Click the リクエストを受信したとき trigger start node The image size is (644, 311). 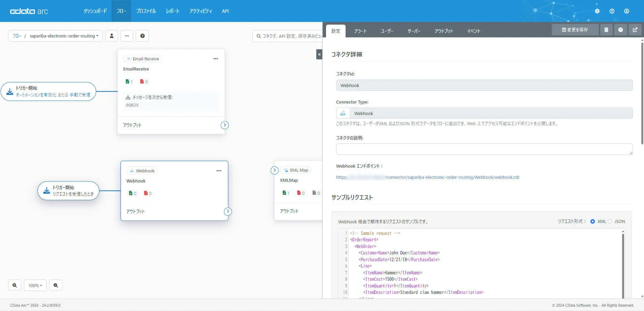(x=68, y=191)
